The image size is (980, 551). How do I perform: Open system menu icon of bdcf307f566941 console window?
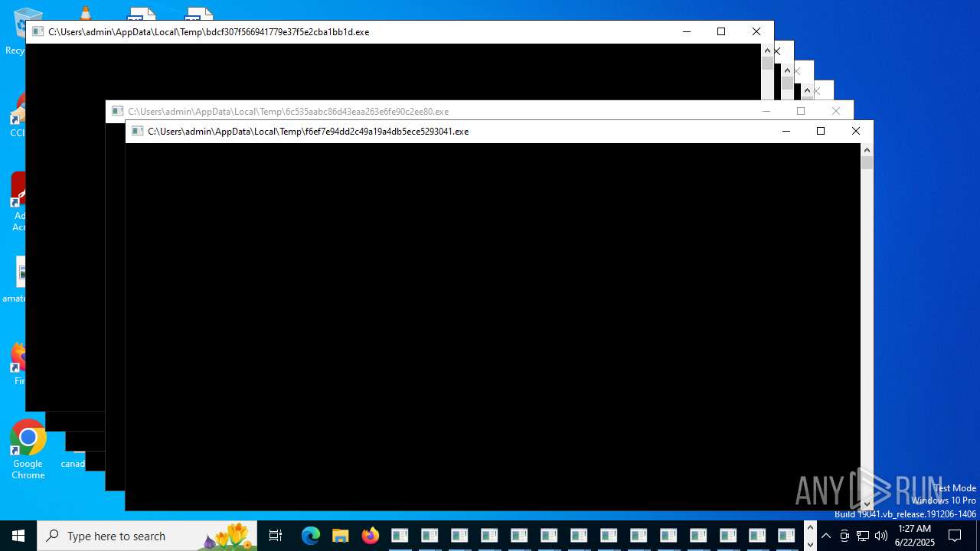tap(38, 31)
